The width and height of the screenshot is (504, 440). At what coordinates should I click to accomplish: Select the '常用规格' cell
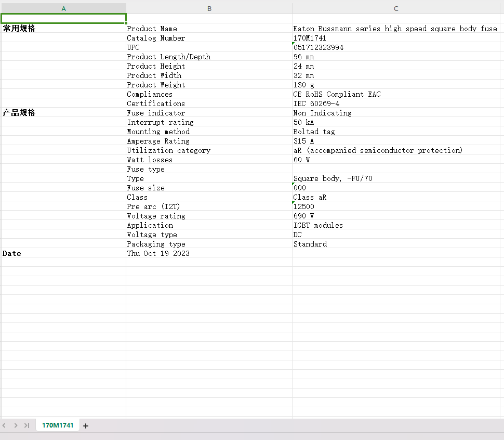pos(63,28)
